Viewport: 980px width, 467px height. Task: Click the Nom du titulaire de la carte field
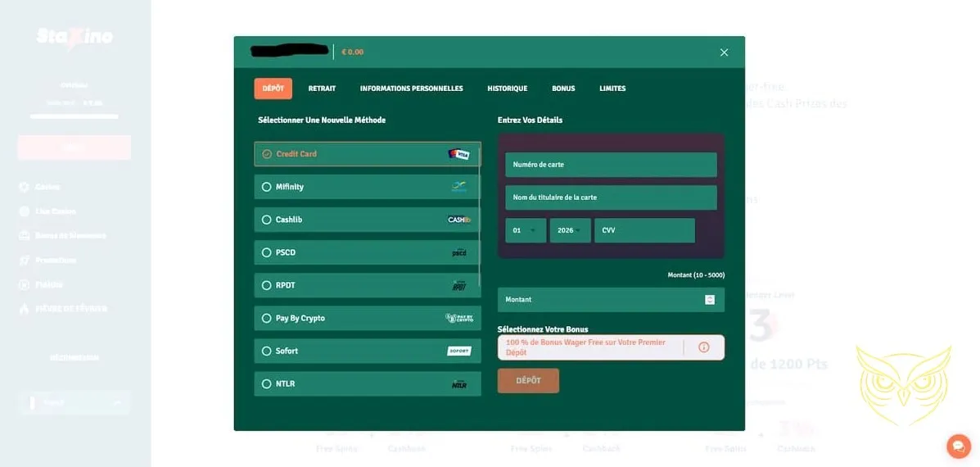pos(611,197)
